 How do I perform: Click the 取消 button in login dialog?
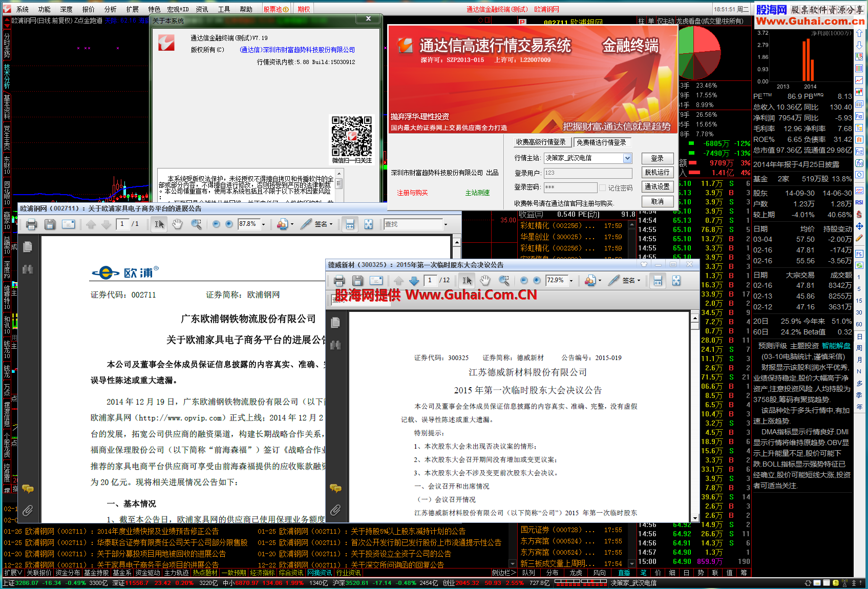pyautogui.click(x=657, y=202)
